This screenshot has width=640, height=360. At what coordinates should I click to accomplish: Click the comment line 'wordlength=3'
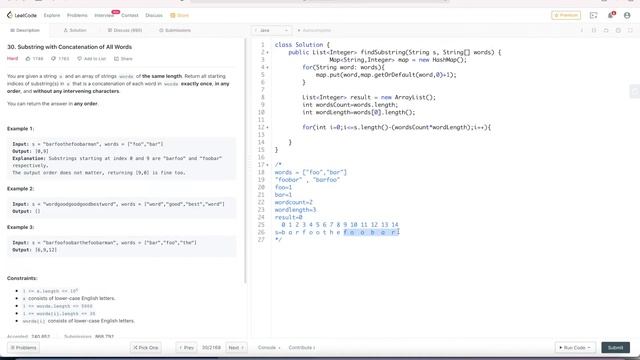(x=295, y=210)
